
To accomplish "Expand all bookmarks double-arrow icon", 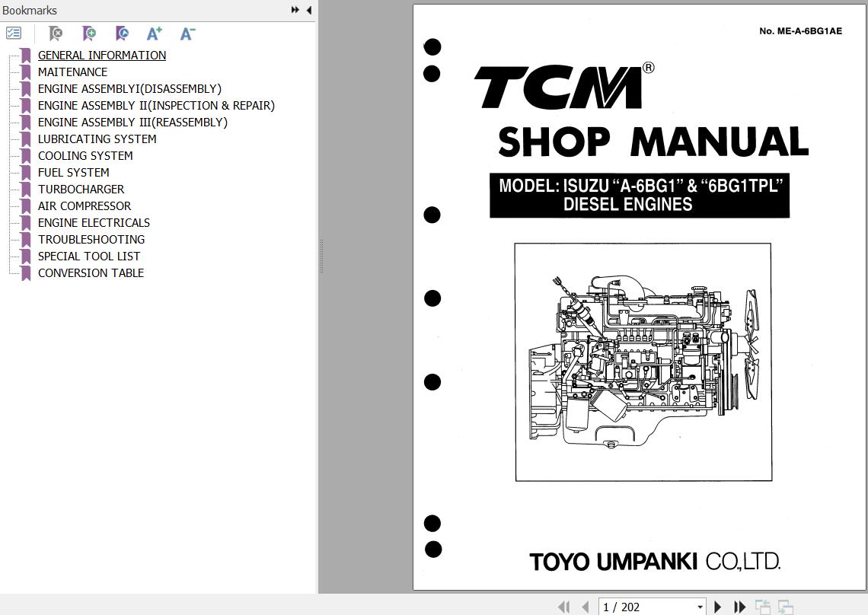I will (295, 10).
